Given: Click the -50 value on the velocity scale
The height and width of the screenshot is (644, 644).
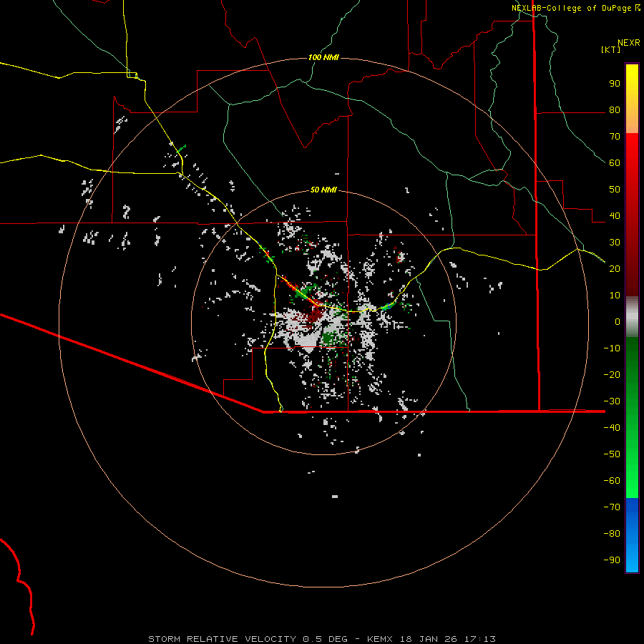Looking at the screenshot, I should click(x=612, y=454).
